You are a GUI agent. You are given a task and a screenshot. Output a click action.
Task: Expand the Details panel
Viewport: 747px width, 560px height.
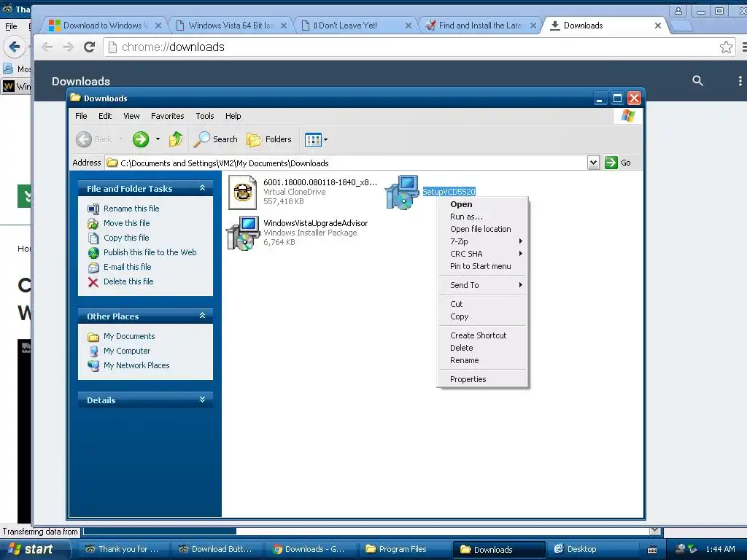[x=203, y=400]
